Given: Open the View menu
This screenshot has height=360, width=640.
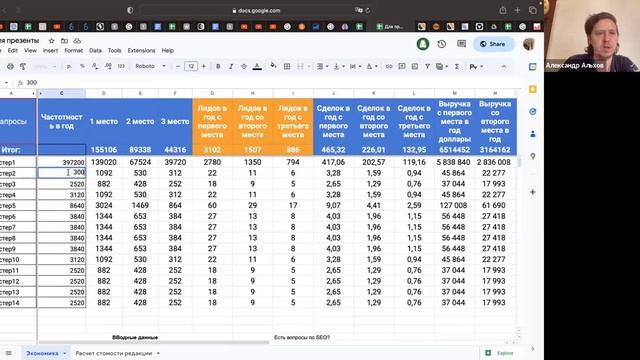Looking at the screenshot, I should point(30,51).
